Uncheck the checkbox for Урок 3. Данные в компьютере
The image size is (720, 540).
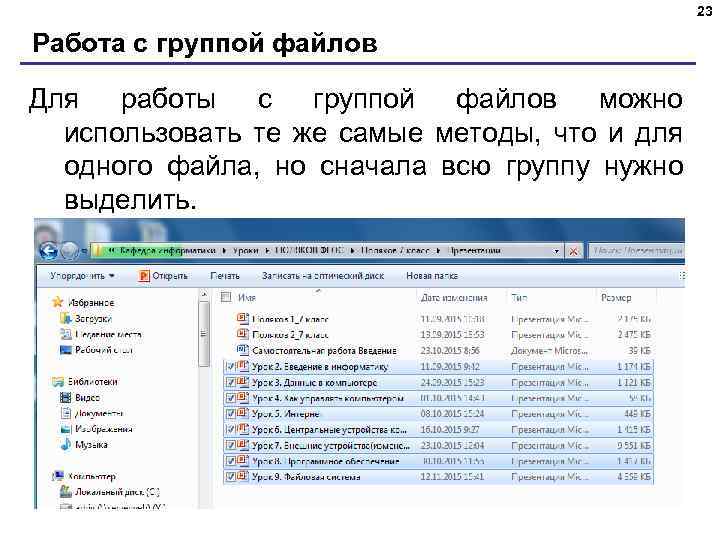(231, 382)
